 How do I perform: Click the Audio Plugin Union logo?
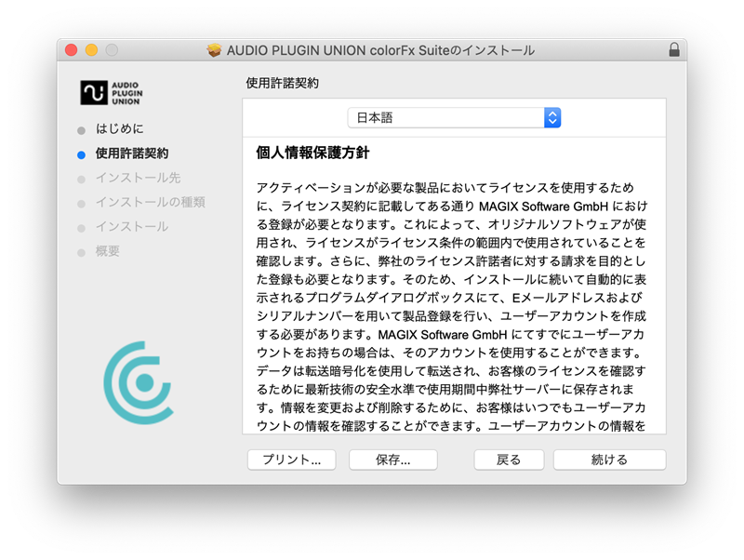pos(112,92)
